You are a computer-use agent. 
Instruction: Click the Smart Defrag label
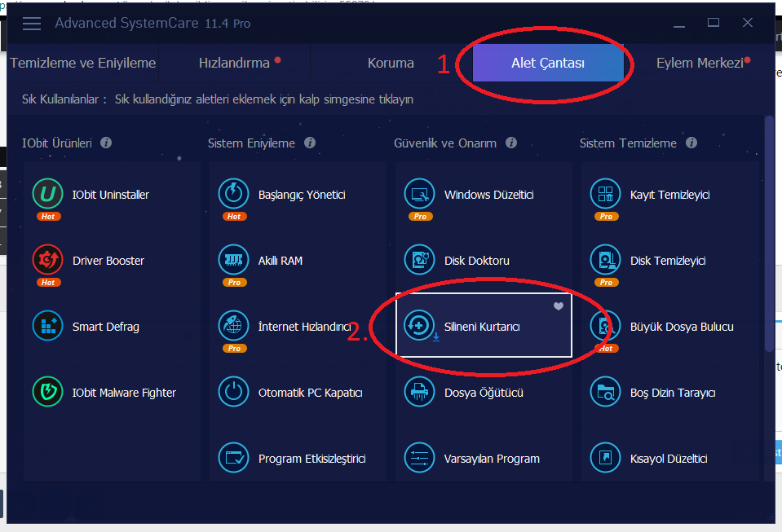click(x=106, y=327)
